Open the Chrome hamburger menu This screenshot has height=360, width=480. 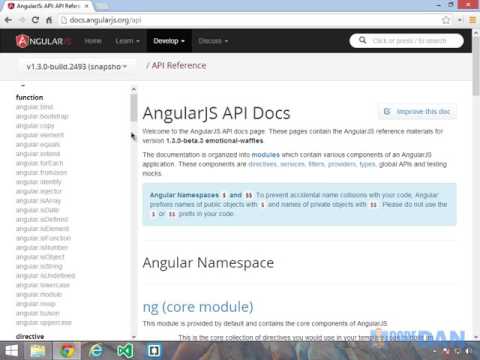(x=472, y=20)
